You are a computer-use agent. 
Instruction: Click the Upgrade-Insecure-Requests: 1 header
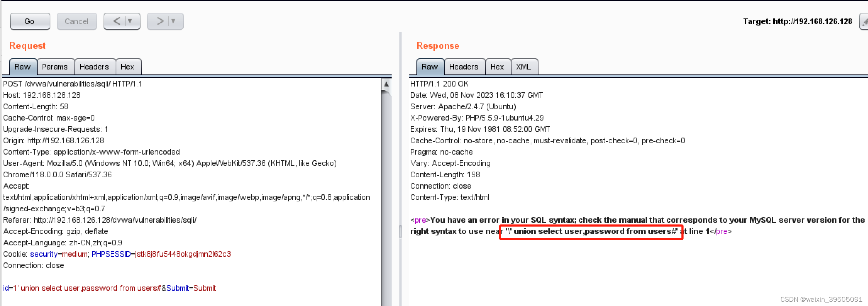pos(56,129)
